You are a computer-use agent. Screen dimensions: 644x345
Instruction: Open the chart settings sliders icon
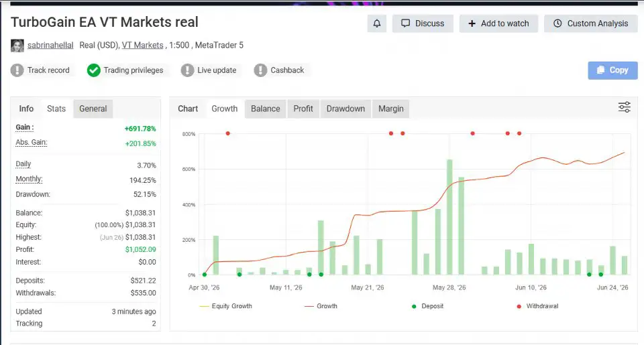[x=625, y=107]
